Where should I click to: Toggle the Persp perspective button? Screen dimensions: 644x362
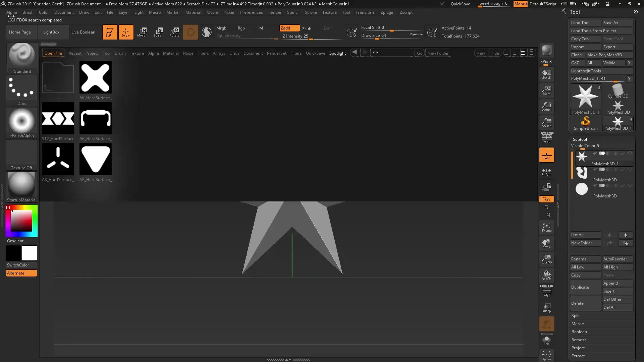[x=546, y=137]
